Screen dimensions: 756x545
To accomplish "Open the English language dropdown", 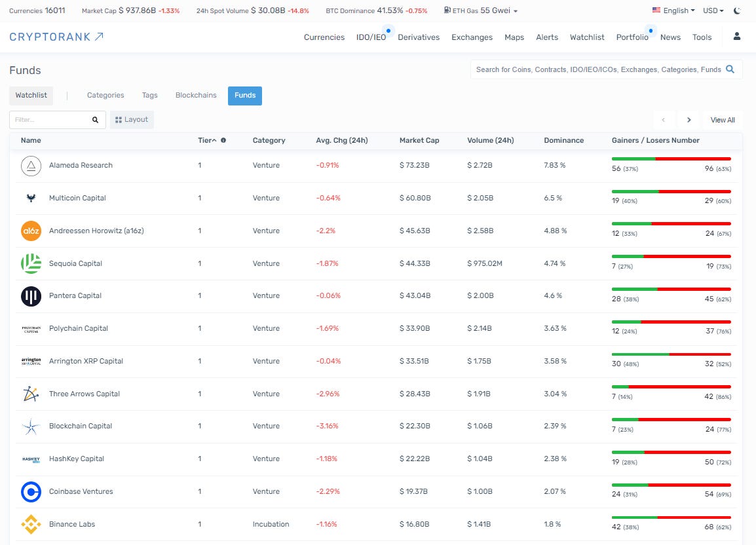I will 673,10.
